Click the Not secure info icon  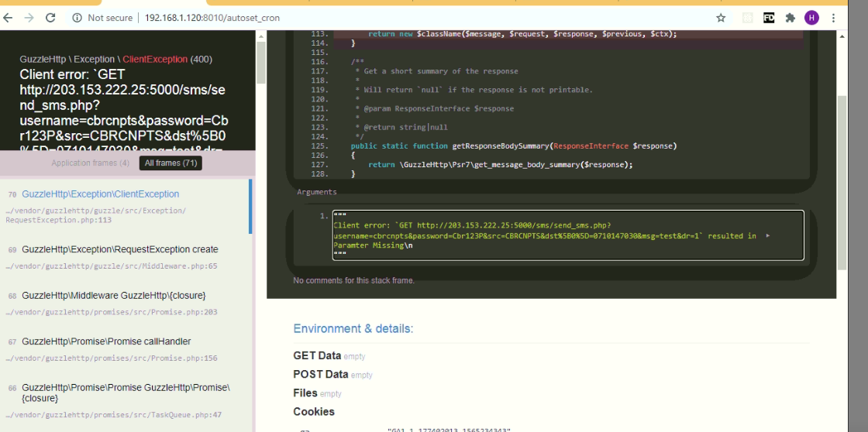(77, 18)
